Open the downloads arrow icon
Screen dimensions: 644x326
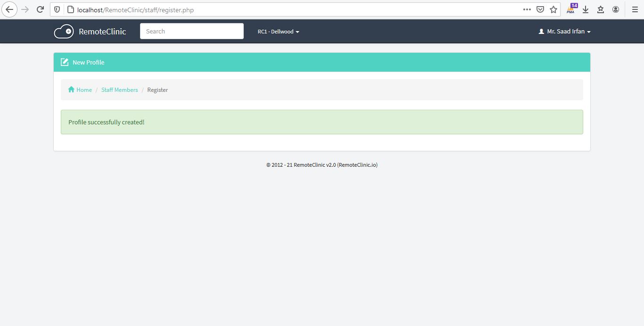[586, 9]
